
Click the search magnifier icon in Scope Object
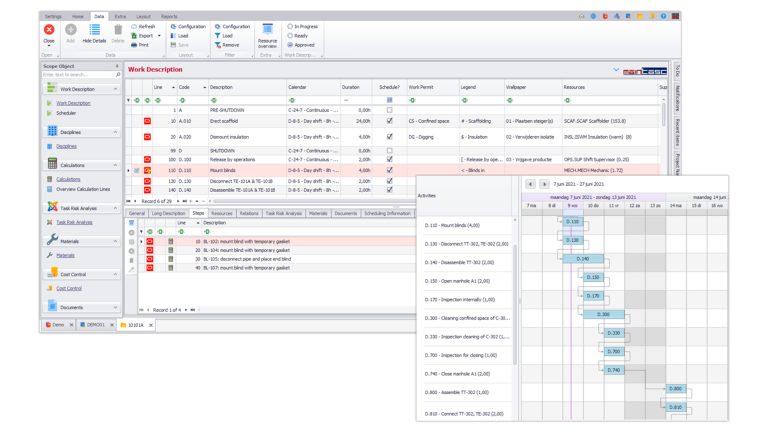(118, 75)
